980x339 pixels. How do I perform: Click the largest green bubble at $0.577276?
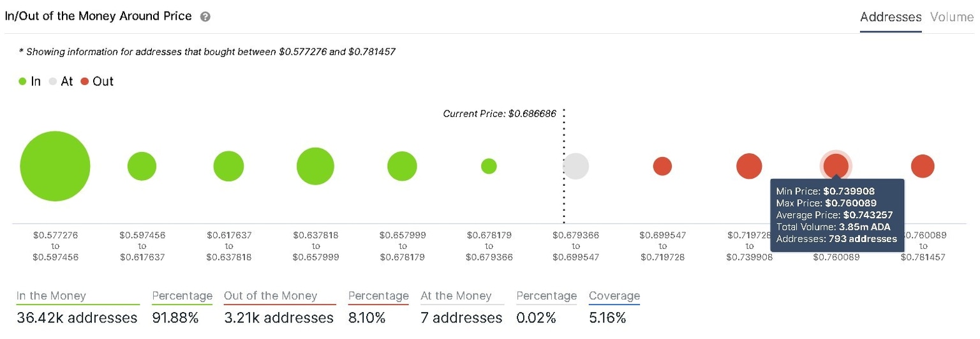point(55,167)
